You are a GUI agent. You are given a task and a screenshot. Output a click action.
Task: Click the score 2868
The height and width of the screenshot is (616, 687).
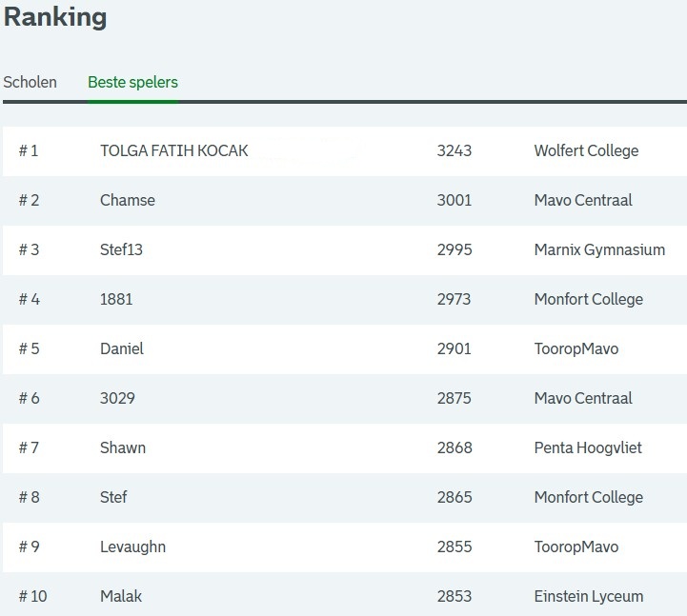point(454,447)
